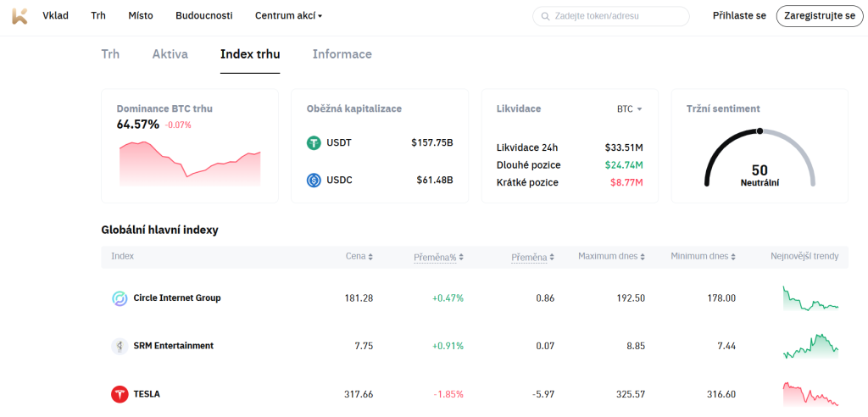
Task: Expand the Centrum akcí dropdown menu
Action: click(x=288, y=16)
